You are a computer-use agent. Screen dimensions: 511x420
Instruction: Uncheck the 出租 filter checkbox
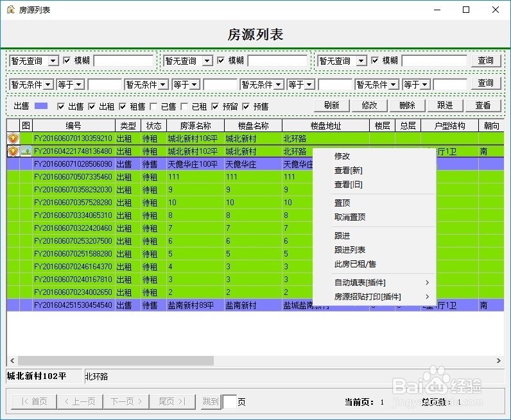pyautogui.click(x=92, y=106)
